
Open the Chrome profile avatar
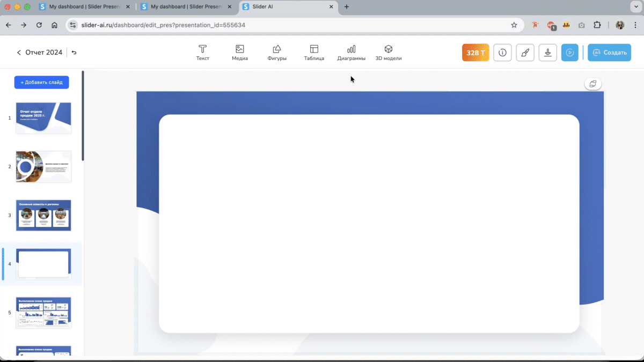click(x=620, y=25)
